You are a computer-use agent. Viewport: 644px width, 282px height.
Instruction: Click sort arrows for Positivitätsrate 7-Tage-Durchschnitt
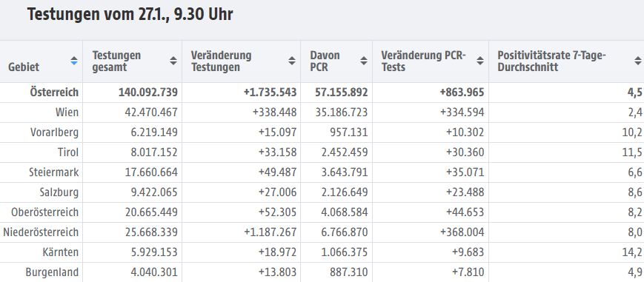[x=637, y=61]
